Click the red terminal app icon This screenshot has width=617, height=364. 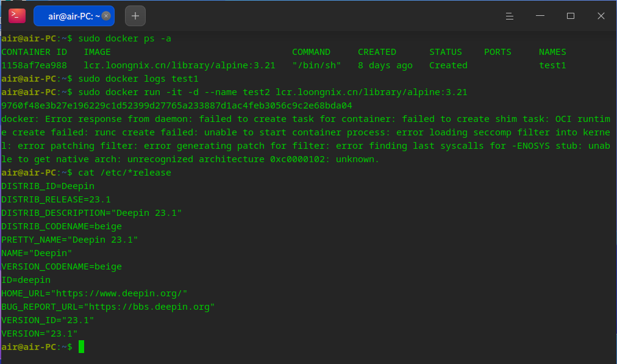tap(17, 16)
